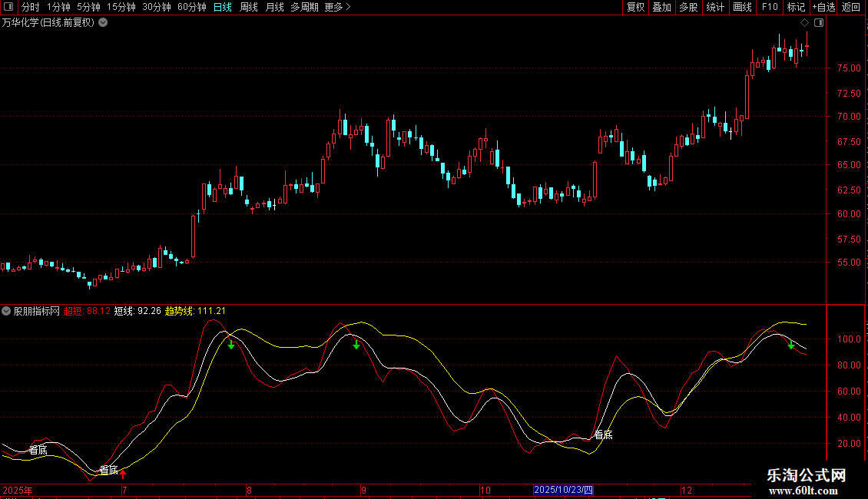Toggle 复权 price adjustment

click(x=635, y=7)
